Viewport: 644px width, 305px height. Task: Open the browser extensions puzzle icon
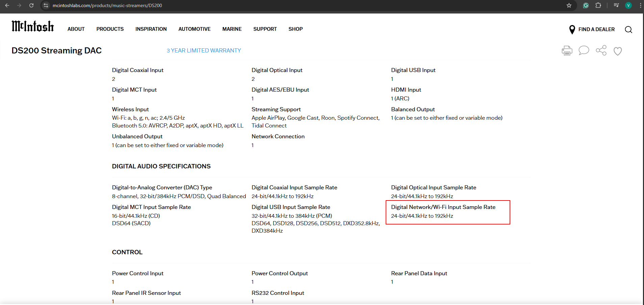598,5
